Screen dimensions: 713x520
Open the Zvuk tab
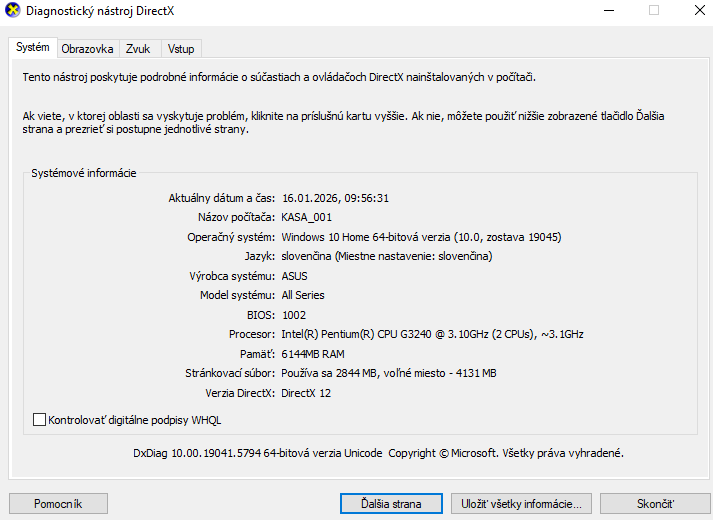[138, 49]
